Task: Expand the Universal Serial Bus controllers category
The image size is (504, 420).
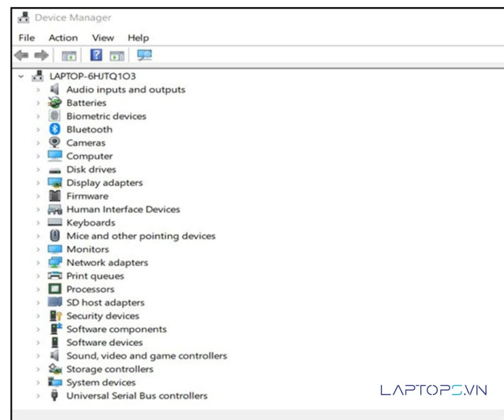Action: pyautogui.click(x=38, y=395)
